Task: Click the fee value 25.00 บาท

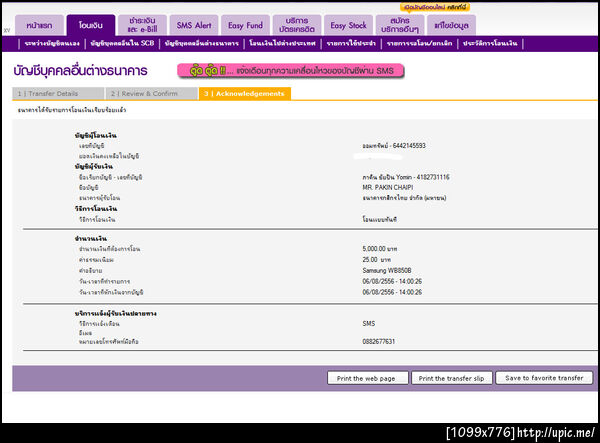Action: 377,259
